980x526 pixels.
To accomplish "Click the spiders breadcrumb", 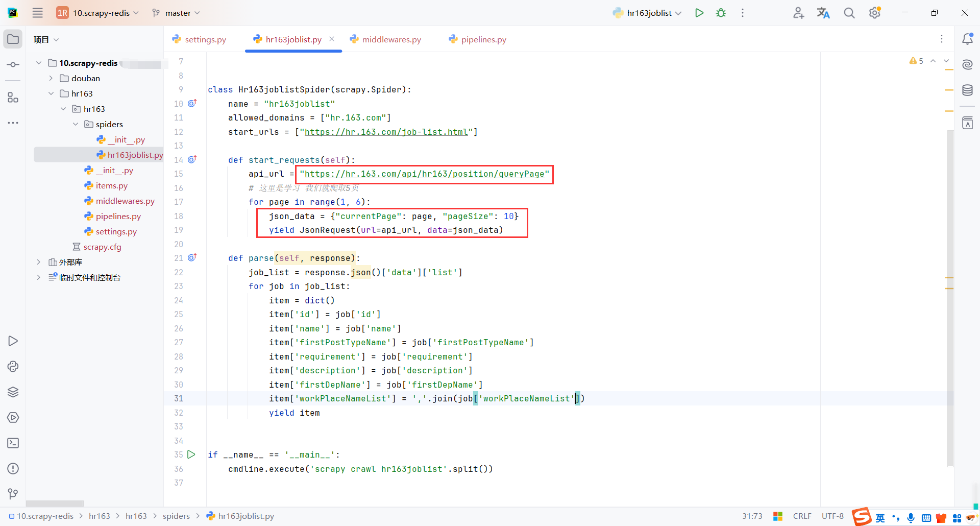I will tap(176, 516).
